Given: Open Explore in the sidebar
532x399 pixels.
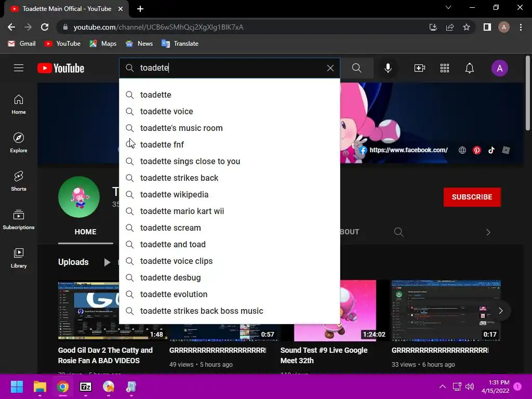Looking at the screenshot, I should 19,143.
